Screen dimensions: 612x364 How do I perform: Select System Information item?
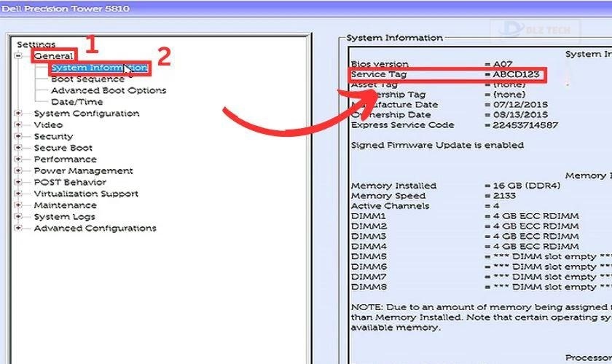(100, 68)
